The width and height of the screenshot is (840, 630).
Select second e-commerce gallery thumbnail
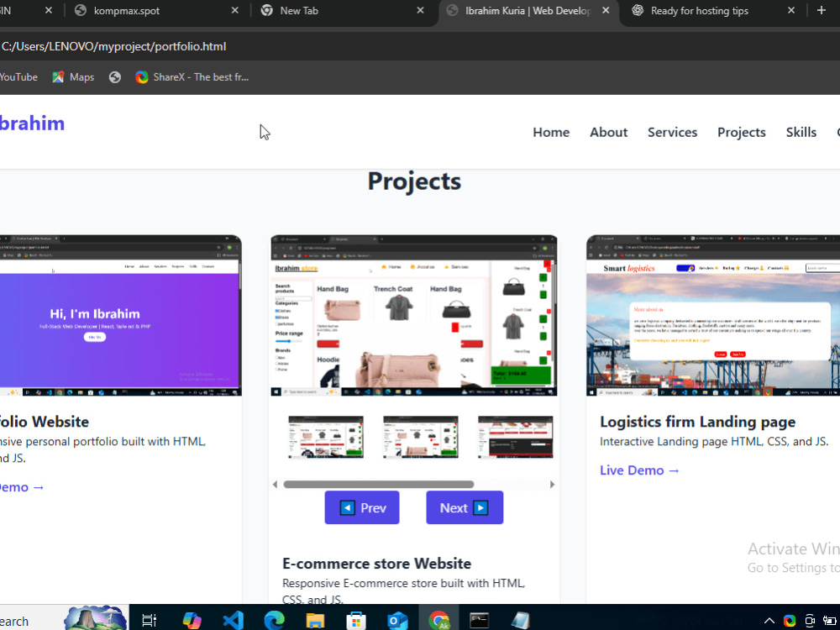pyautogui.click(x=421, y=437)
